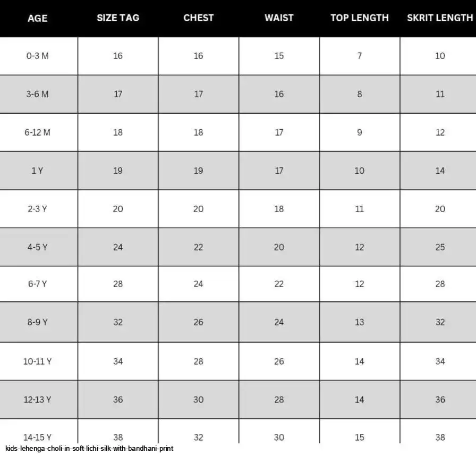Select the 3-6 M age cell
476x454 pixels.
[x=37, y=94]
